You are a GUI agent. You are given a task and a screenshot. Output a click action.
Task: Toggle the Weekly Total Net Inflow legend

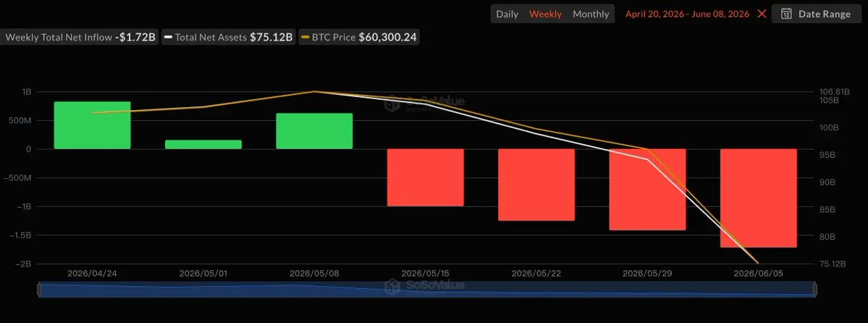[x=80, y=38]
